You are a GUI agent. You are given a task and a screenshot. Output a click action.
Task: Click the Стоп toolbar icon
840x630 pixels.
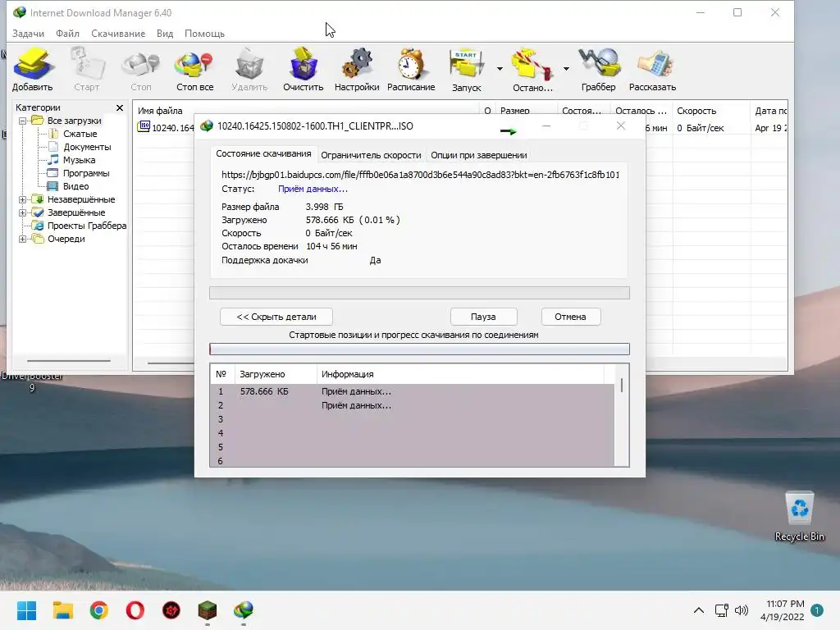click(141, 69)
